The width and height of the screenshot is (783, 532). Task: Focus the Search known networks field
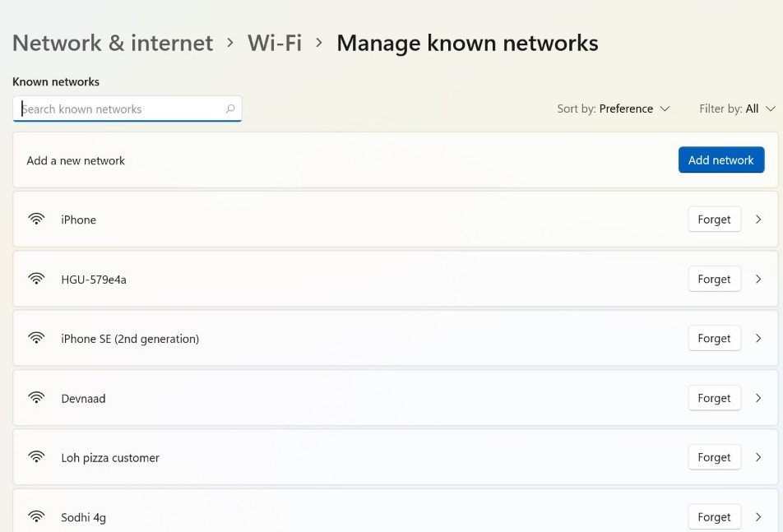click(x=119, y=109)
